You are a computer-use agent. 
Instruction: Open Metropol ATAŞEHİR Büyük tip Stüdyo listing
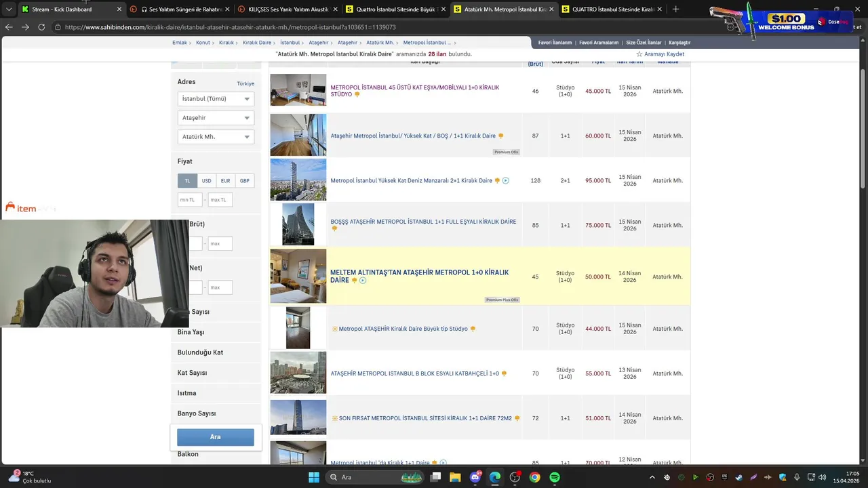(x=403, y=329)
